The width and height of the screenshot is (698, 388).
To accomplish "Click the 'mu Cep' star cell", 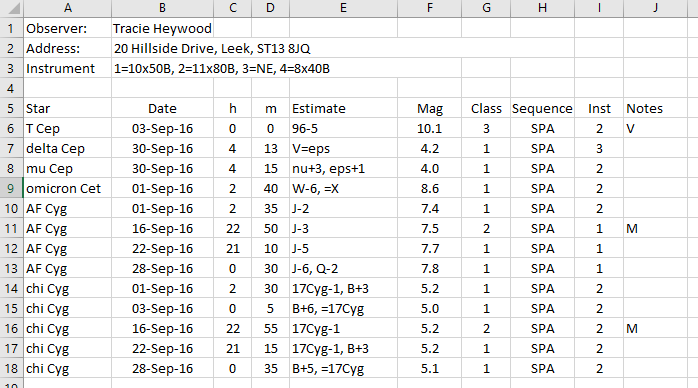I will coord(68,169).
